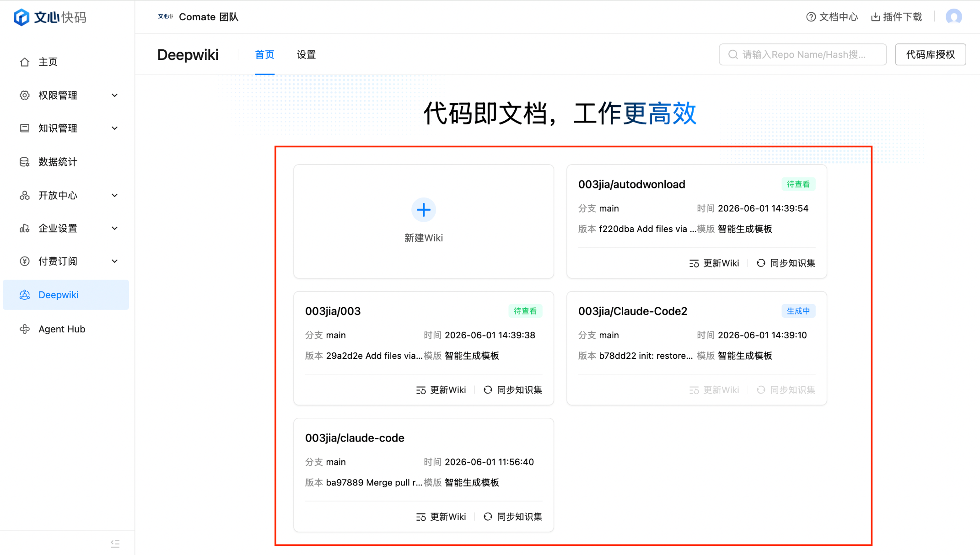Open the 003jia/autodwonload wiki title
Viewport: 980px width, 555px height.
click(x=631, y=184)
